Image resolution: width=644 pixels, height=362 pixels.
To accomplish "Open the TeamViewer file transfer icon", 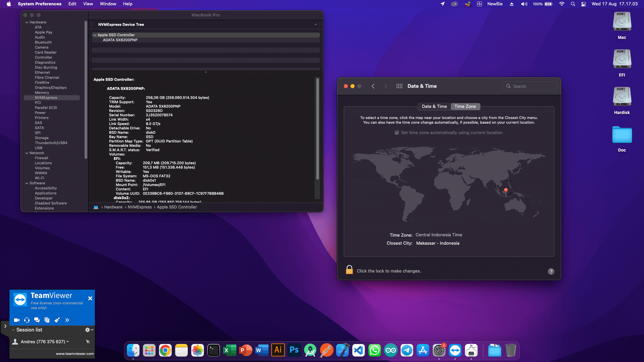I will pos(47,320).
